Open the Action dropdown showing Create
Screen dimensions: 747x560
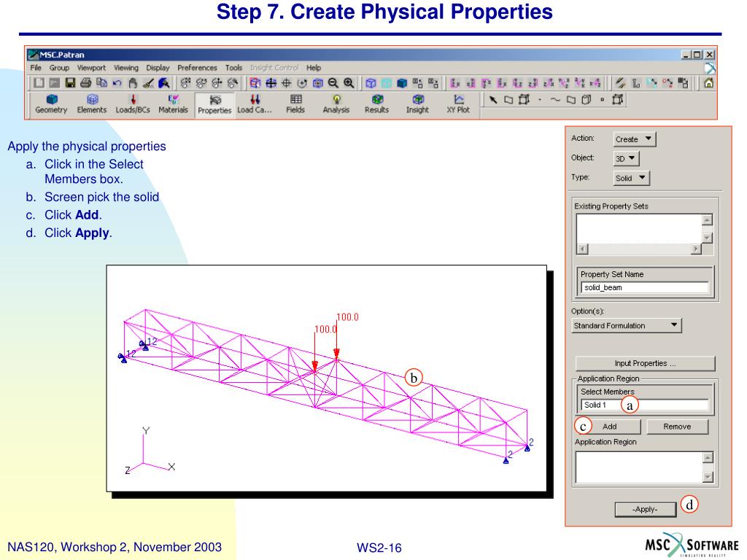click(635, 139)
